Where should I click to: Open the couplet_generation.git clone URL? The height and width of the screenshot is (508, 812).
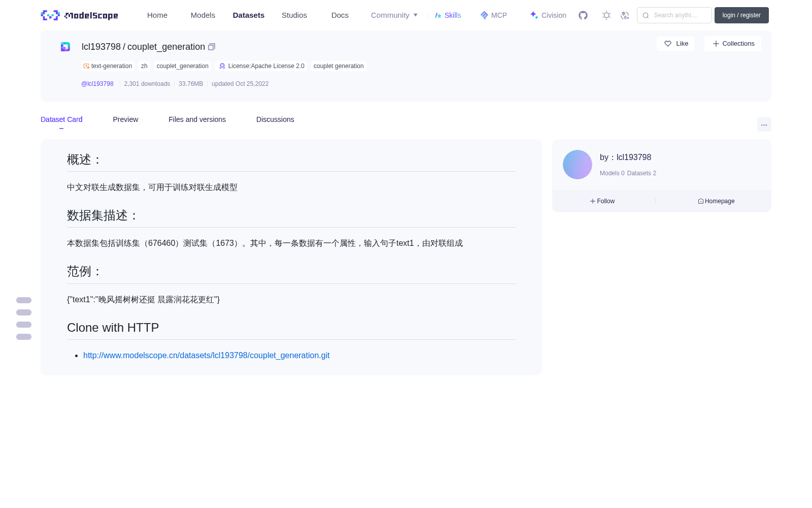(x=207, y=356)
